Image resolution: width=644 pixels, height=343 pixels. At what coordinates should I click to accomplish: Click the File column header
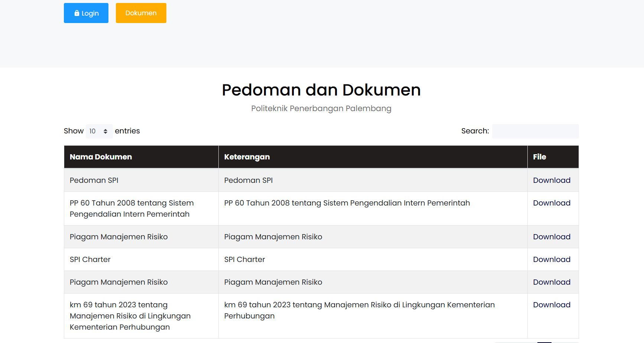[539, 157]
